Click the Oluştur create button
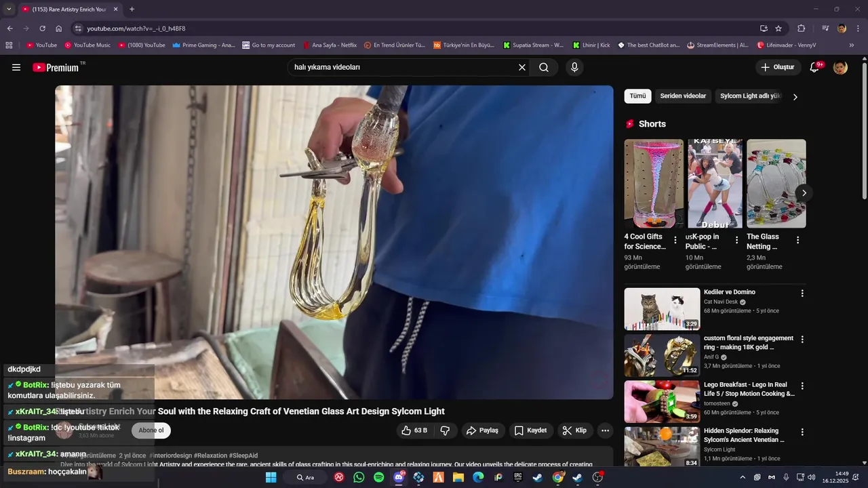Image resolution: width=868 pixels, height=488 pixels. 777,67
